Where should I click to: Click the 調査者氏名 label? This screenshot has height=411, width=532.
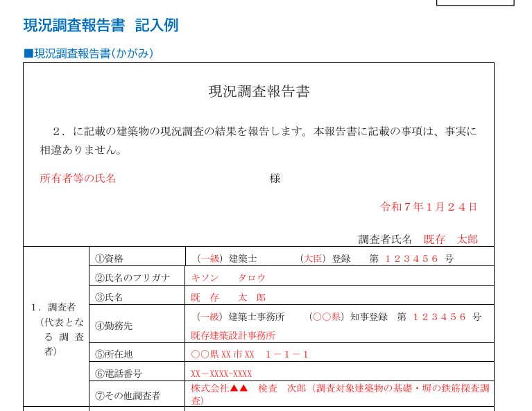(x=385, y=239)
